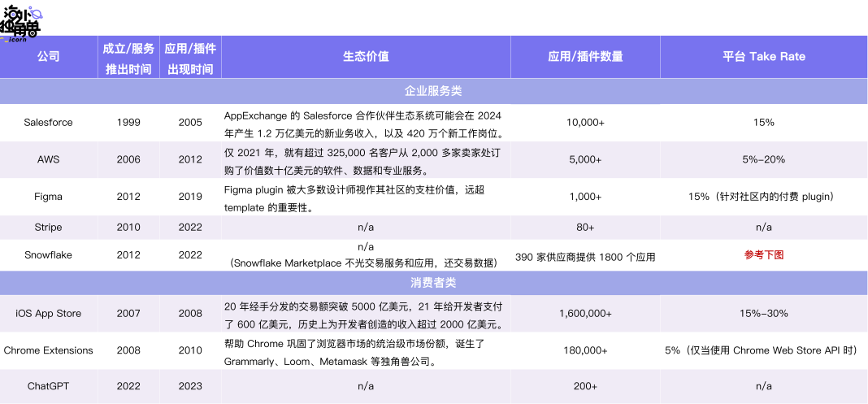Screen dimensions: 868x404
Task: Select the iOS 5000 亿美元 description text
Action: [x=366, y=315]
